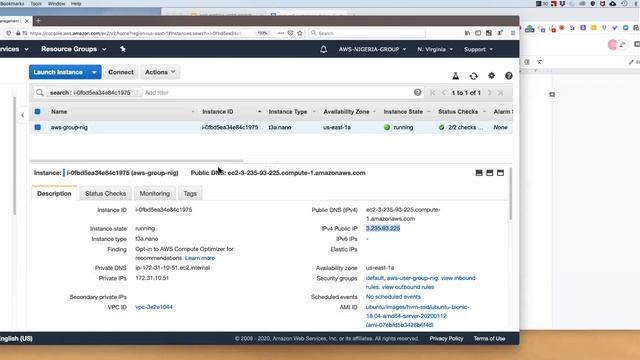Go to last page of instance results

coord(500,93)
